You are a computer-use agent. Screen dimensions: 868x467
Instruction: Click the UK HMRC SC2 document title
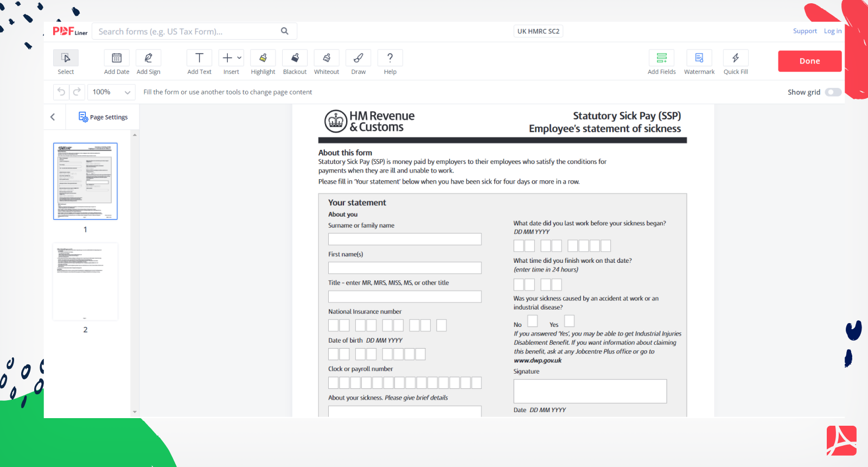click(x=538, y=31)
